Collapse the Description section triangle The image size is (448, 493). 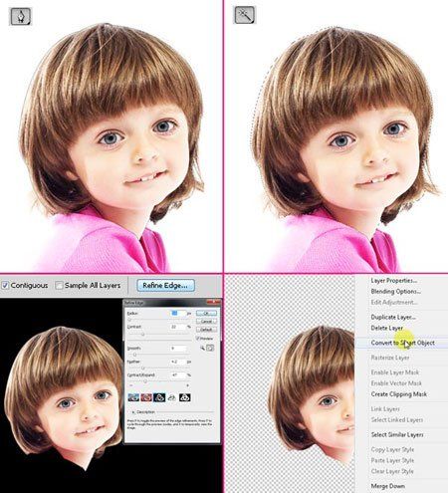(133, 412)
